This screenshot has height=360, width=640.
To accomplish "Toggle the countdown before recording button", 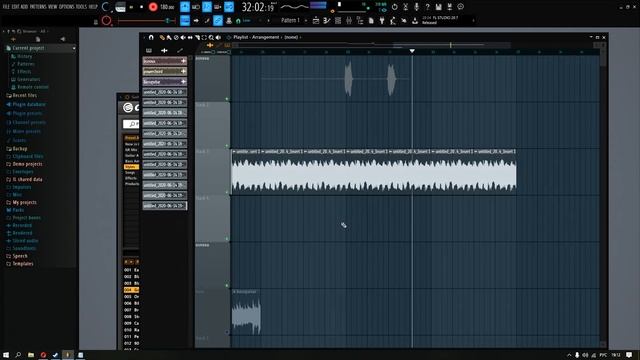I will click(207, 7).
